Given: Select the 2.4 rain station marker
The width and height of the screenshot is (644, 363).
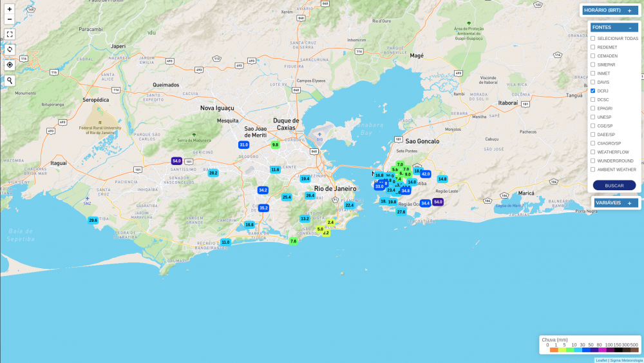Looking at the screenshot, I should [x=330, y=222].
